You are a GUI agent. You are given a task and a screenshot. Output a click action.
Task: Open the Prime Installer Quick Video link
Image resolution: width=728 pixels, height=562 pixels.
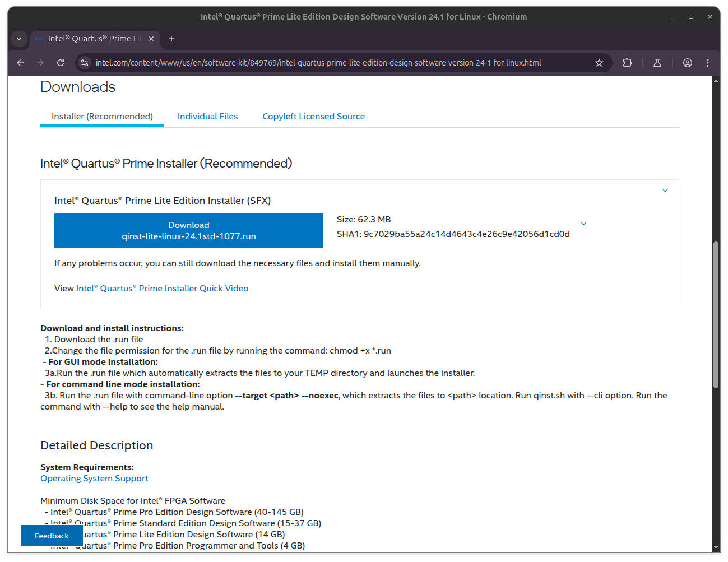tap(163, 289)
